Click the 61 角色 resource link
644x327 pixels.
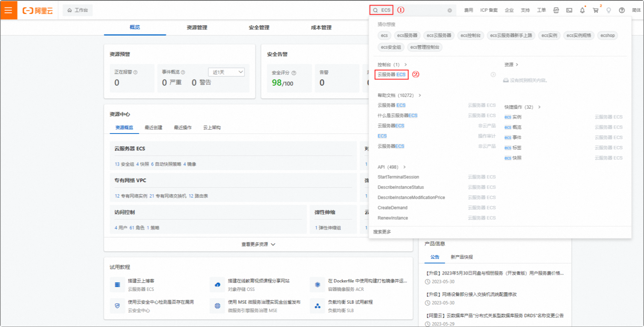[137, 227]
